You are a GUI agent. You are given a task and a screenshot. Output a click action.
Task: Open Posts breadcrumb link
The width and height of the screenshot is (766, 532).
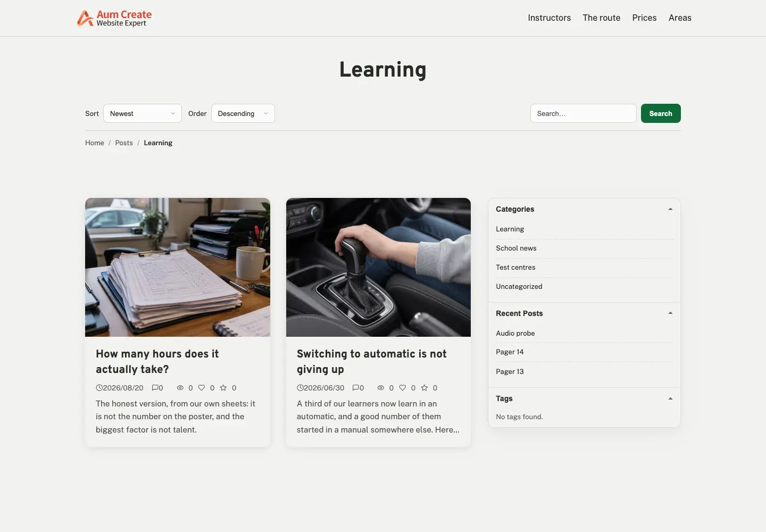pyautogui.click(x=124, y=143)
